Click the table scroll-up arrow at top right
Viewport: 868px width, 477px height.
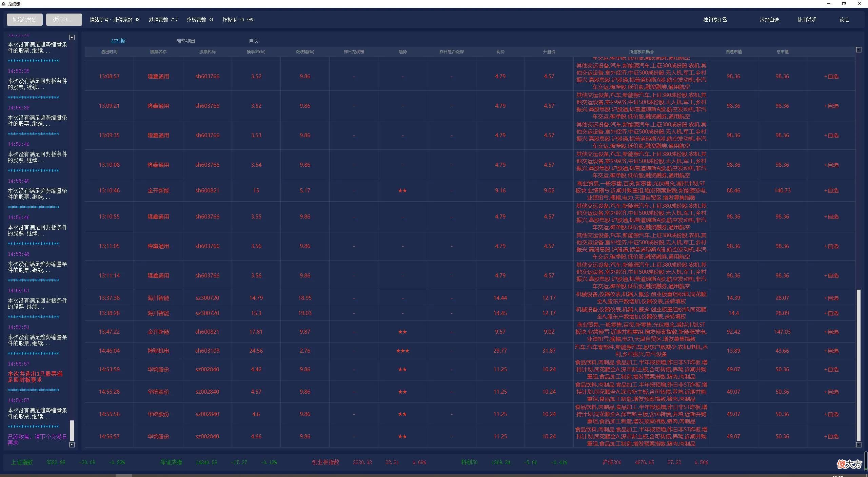pos(859,50)
